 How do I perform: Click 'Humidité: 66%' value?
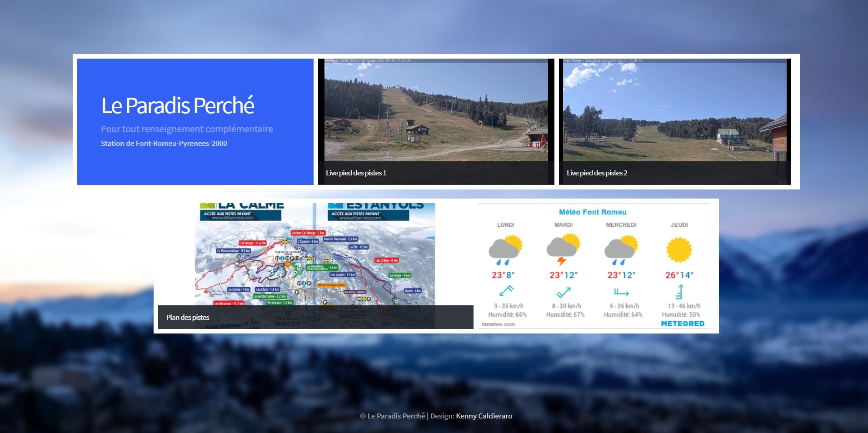pyautogui.click(x=507, y=314)
